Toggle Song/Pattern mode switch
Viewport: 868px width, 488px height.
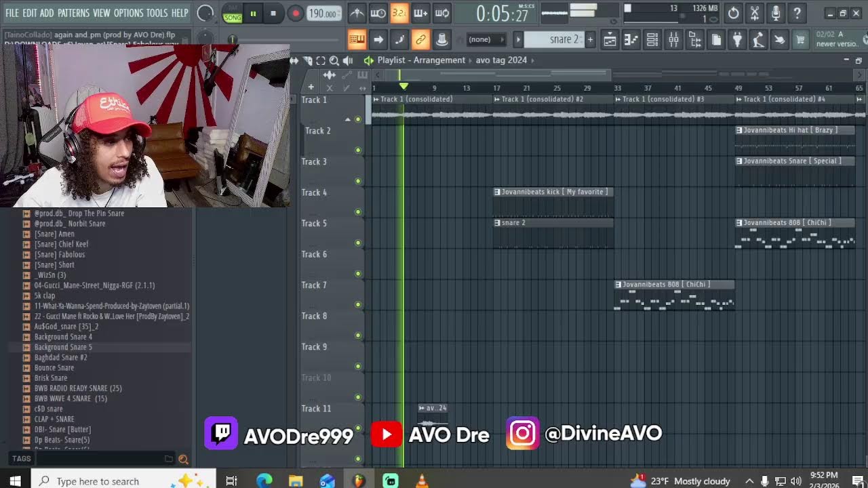(x=232, y=14)
